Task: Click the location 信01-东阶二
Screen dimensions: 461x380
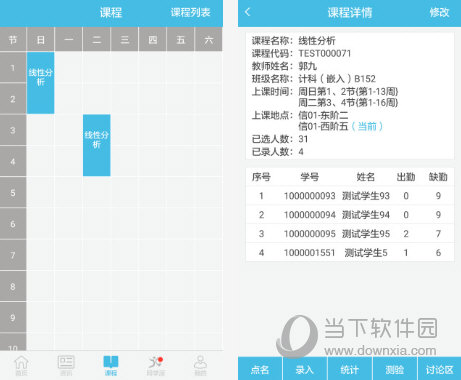Action: (x=323, y=115)
